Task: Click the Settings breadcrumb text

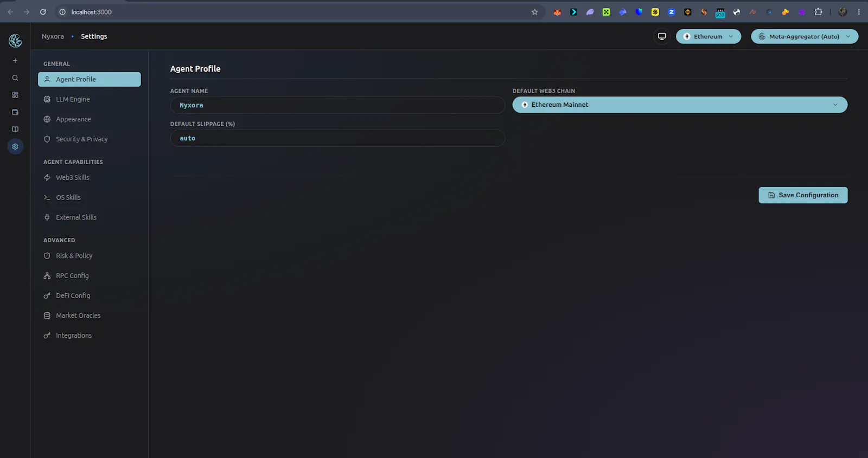Action: tap(94, 36)
